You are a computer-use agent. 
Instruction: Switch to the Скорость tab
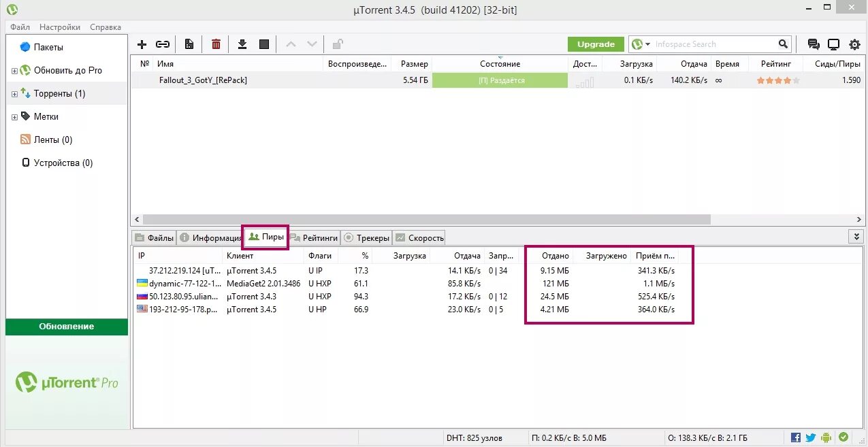(419, 237)
